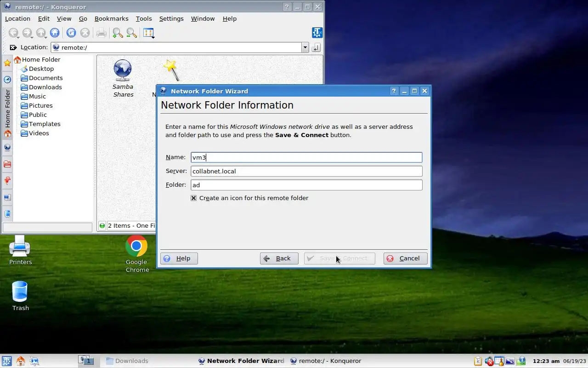Screen dimensions: 588x368
Task: Click the Forward arrow in Konqueror toolbar
Action: [27, 33]
